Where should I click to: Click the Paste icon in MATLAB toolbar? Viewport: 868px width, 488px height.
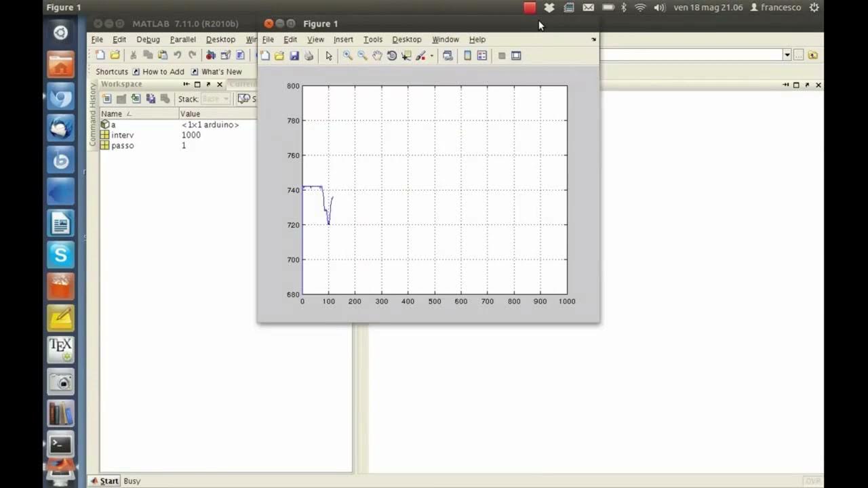(x=163, y=55)
